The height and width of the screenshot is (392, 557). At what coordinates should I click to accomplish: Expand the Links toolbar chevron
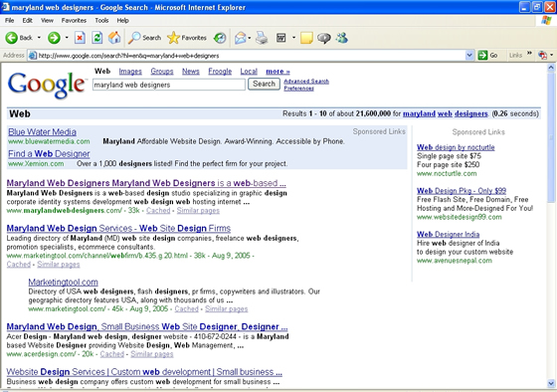pos(529,54)
